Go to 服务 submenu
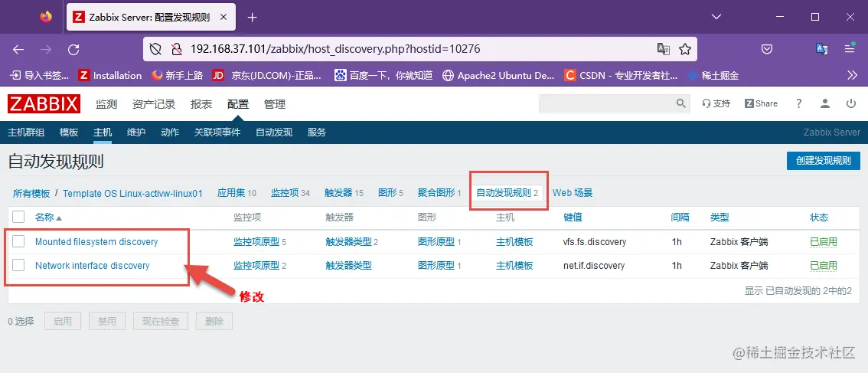 317,133
